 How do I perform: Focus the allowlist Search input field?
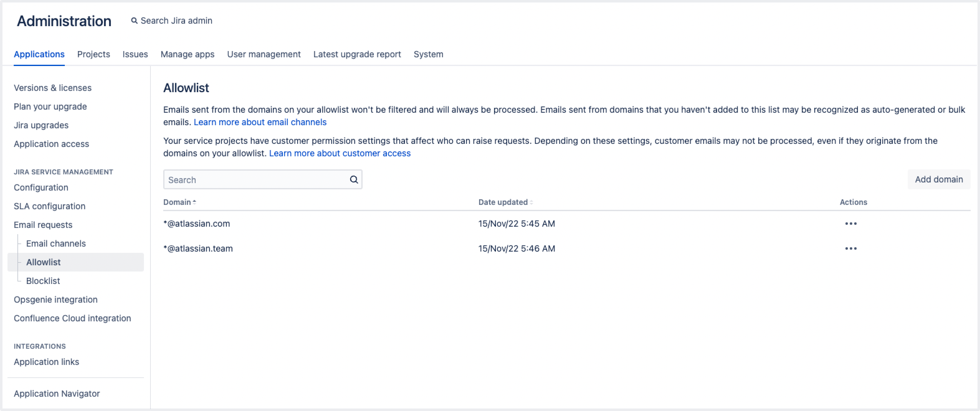pos(255,179)
